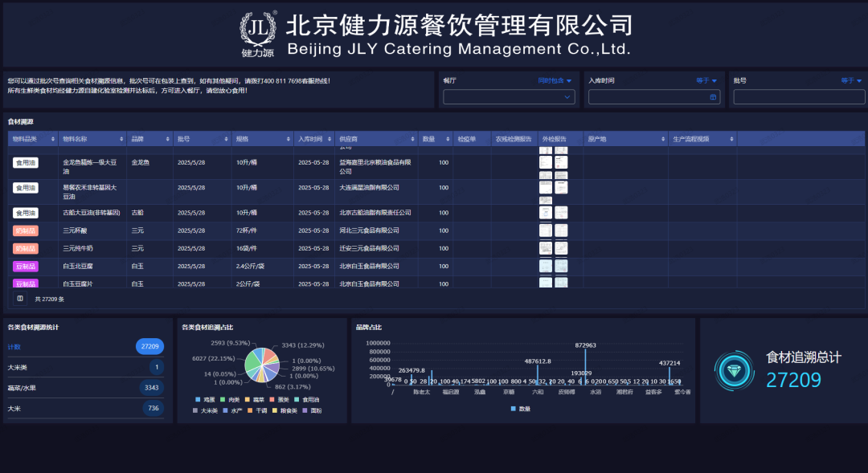The width and height of the screenshot is (868, 473).
Task: Click the green slice in pie chart
Action: [x=252, y=364]
